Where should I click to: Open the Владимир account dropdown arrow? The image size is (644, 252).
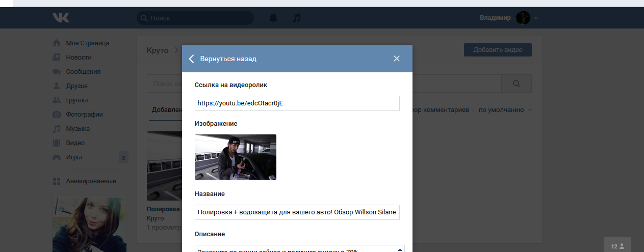click(x=536, y=18)
